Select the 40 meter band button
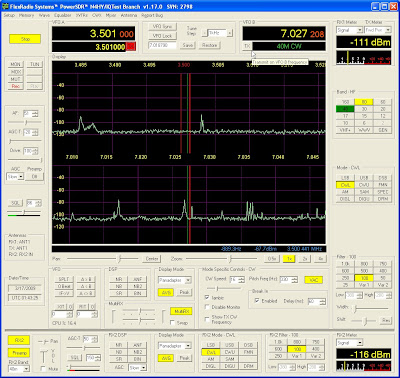This screenshot has width=400, height=378. [345, 109]
